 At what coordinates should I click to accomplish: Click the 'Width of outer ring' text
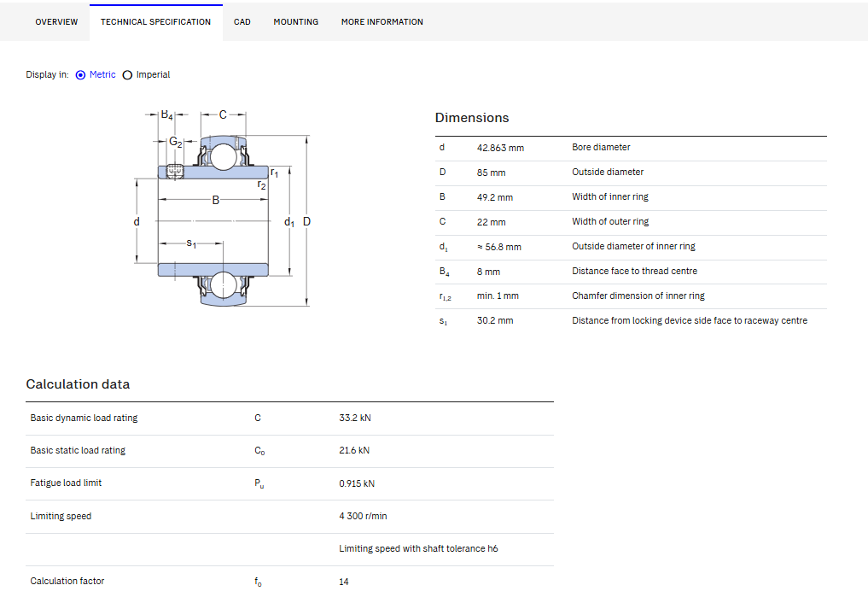click(x=610, y=221)
